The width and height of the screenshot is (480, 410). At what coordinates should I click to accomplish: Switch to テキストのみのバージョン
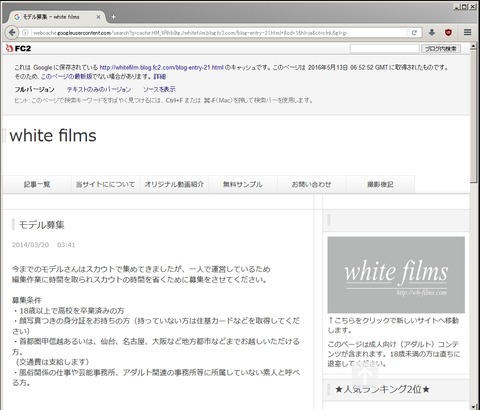point(99,89)
